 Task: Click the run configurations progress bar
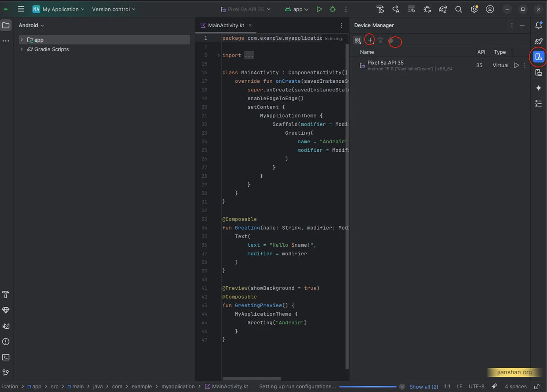point(368,387)
